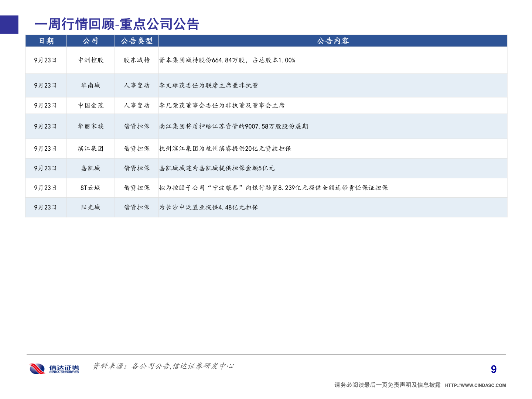This screenshot has width=532, height=399.
Task: Click the 中国金茂 row entry
Action: tap(90, 105)
